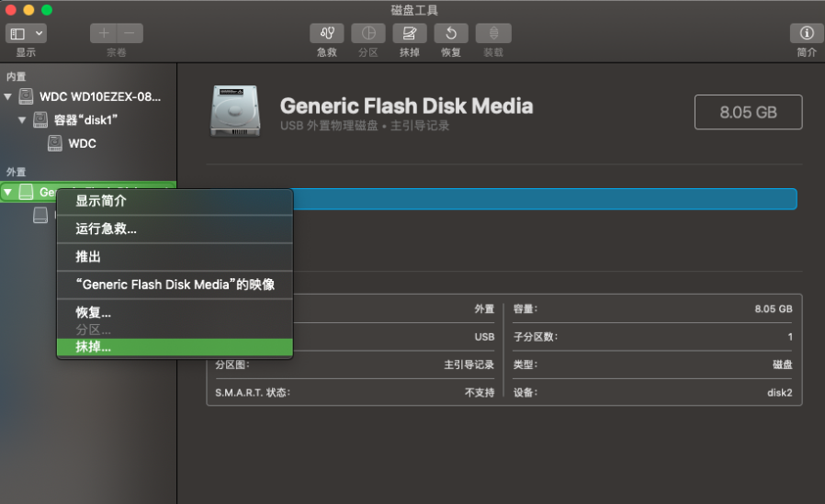The width and height of the screenshot is (825, 504).
Task: Minimize the Disk Utility window
Action: pyautogui.click(x=28, y=9)
